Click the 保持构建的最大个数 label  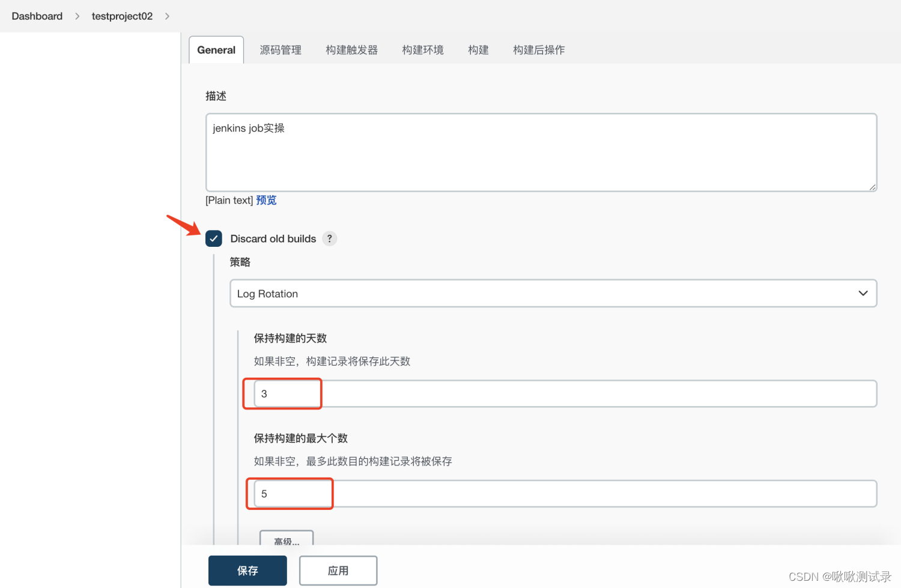[x=301, y=438]
